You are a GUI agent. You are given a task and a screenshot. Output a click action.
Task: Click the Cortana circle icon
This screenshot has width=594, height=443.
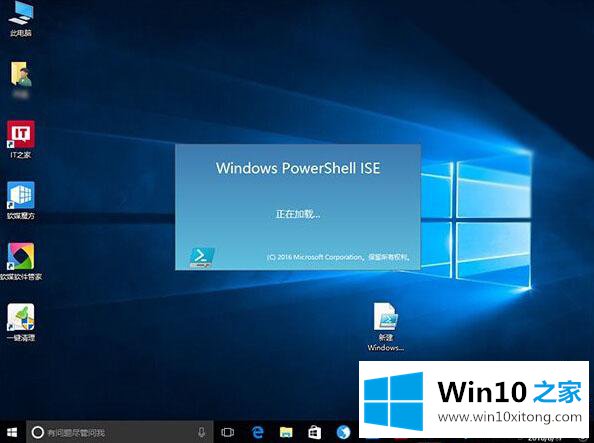point(38,432)
